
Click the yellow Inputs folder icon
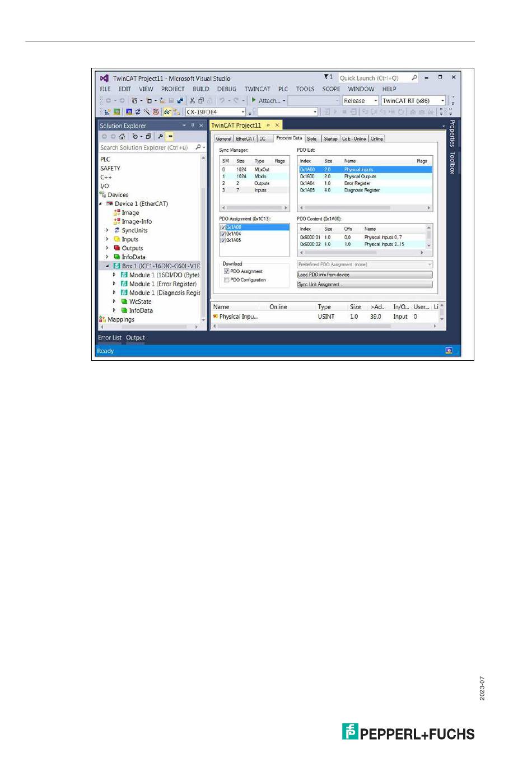point(117,239)
